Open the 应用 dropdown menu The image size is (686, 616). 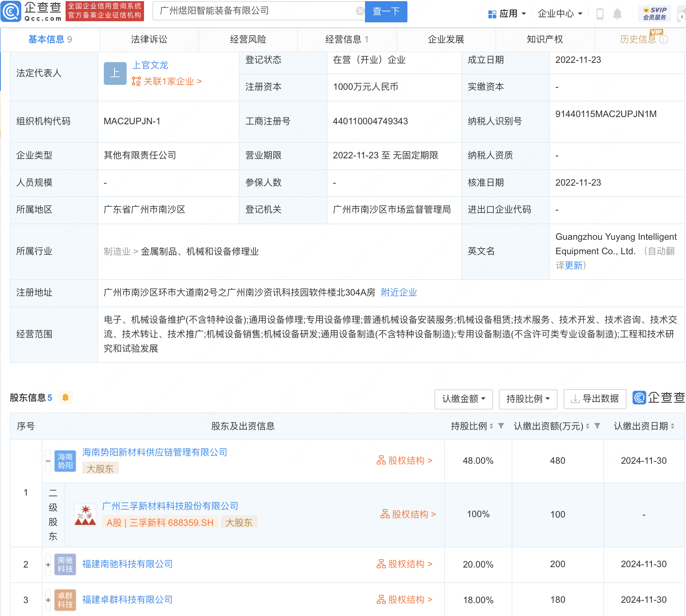point(507,14)
